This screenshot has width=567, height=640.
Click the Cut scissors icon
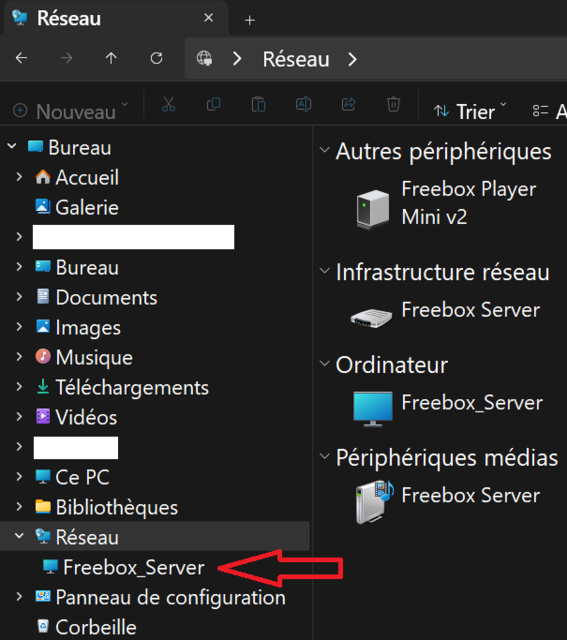tap(169, 104)
